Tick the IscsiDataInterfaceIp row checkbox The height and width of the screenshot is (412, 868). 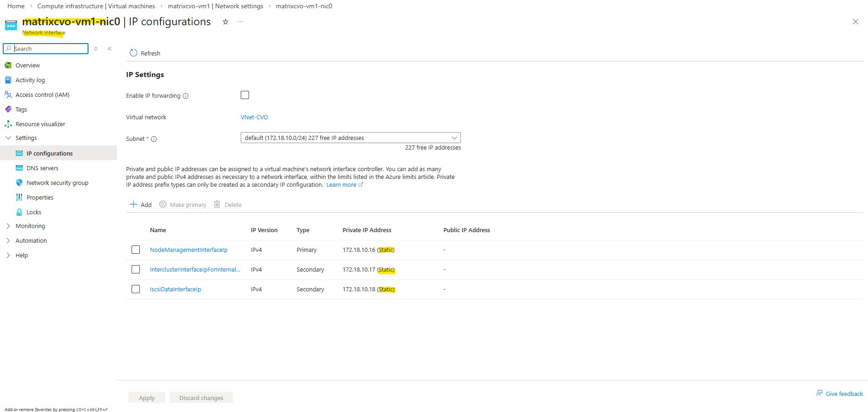click(136, 289)
